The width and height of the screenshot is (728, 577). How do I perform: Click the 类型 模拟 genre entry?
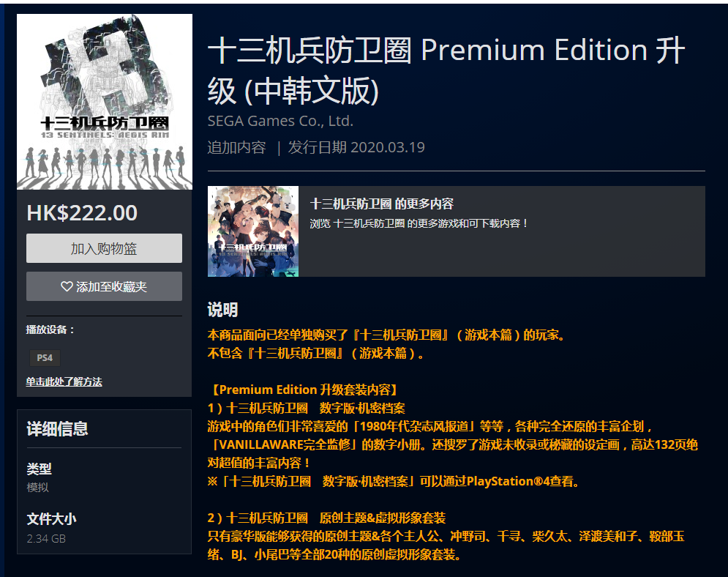[x=39, y=477]
